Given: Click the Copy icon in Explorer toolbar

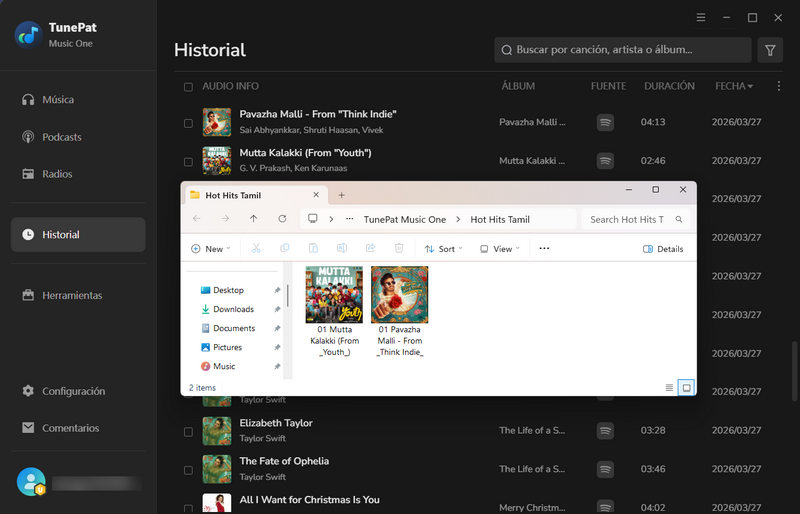Looking at the screenshot, I should pyautogui.click(x=285, y=249).
